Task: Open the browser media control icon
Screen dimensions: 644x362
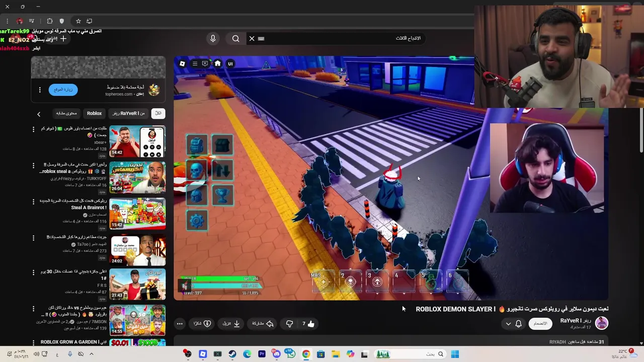Action: point(32,21)
